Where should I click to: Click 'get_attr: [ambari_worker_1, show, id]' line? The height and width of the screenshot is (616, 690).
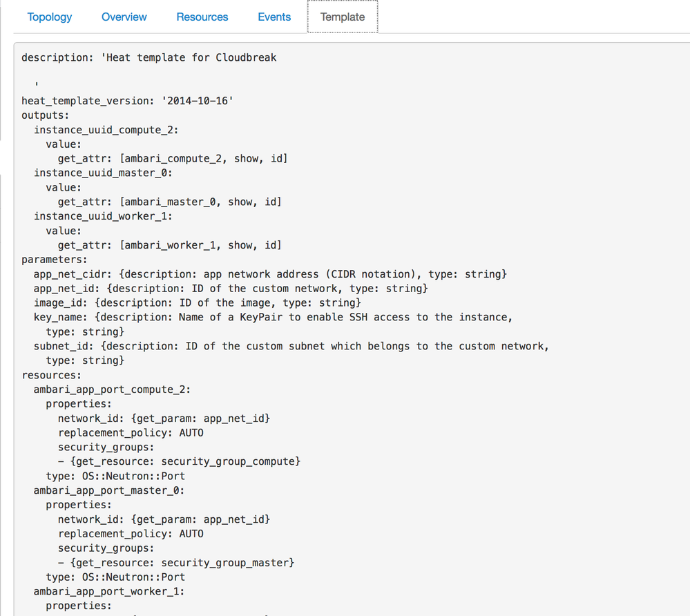[169, 245]
